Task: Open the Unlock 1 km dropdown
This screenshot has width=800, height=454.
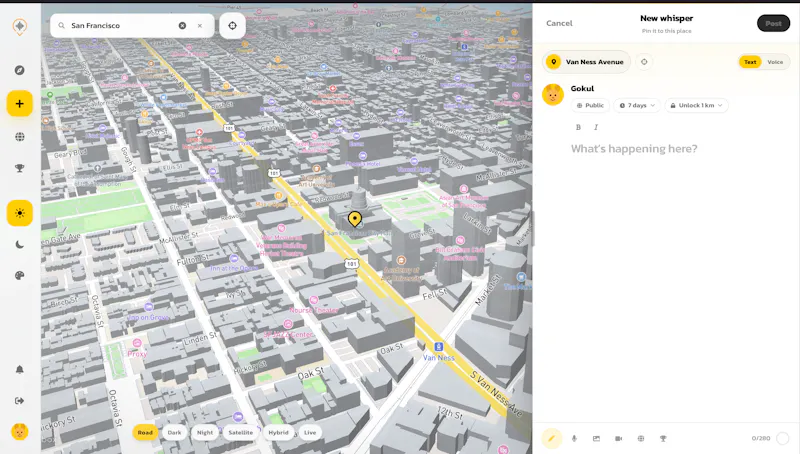Action: tap(696, 106)
